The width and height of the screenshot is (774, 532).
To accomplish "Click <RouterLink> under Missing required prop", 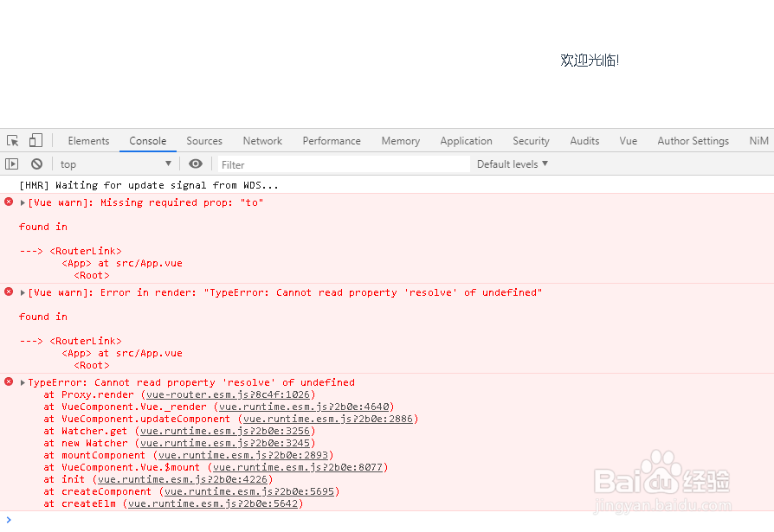I will tap(86, 251).
